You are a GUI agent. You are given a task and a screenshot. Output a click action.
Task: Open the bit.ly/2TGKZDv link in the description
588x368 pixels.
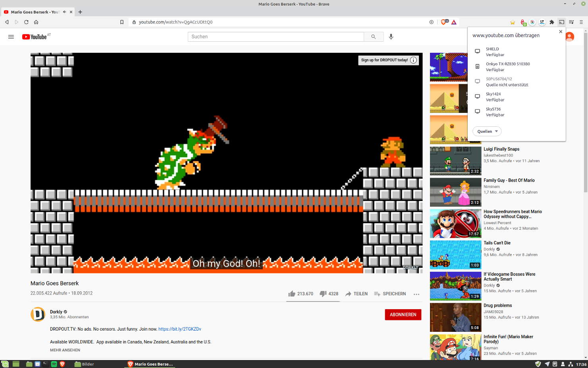point(179,329)
